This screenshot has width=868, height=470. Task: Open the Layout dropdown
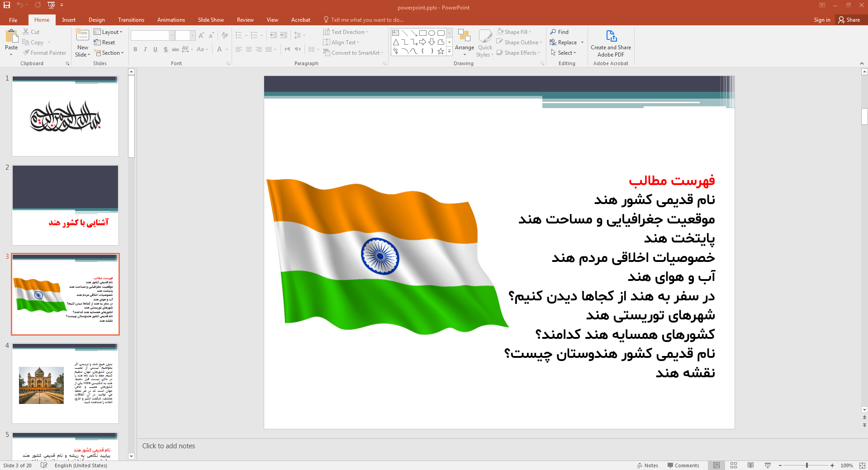click(x=108, y=32)
